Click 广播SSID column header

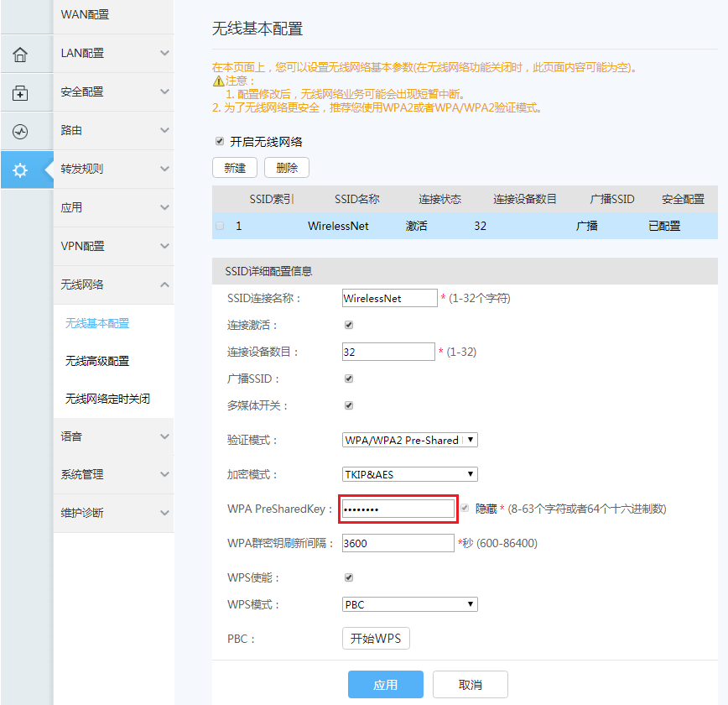pyautogui.click(x=612, y=200)
